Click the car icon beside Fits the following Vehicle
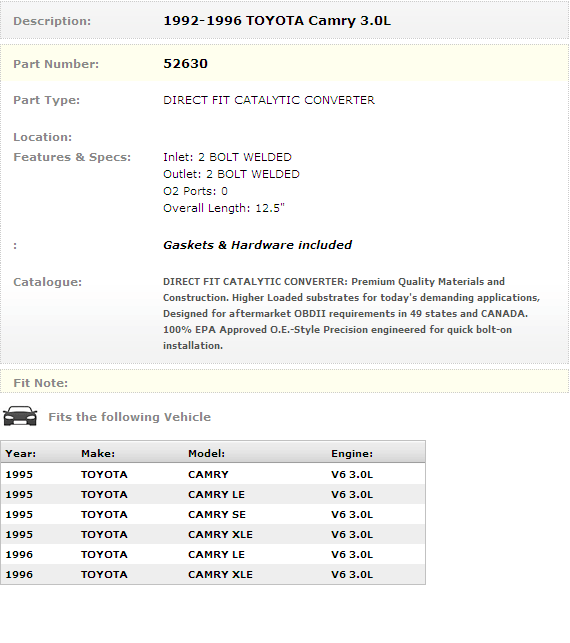The image size is (570, 643). tap(20, 416)
